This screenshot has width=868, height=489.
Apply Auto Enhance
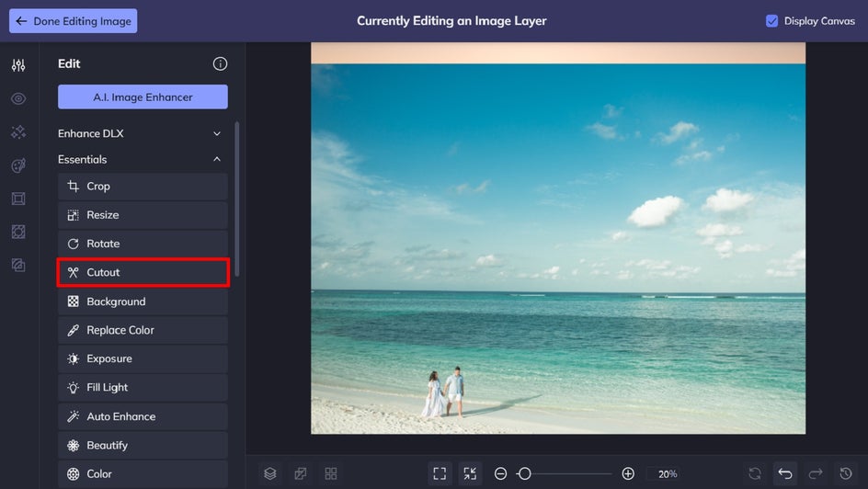point(143,416)
